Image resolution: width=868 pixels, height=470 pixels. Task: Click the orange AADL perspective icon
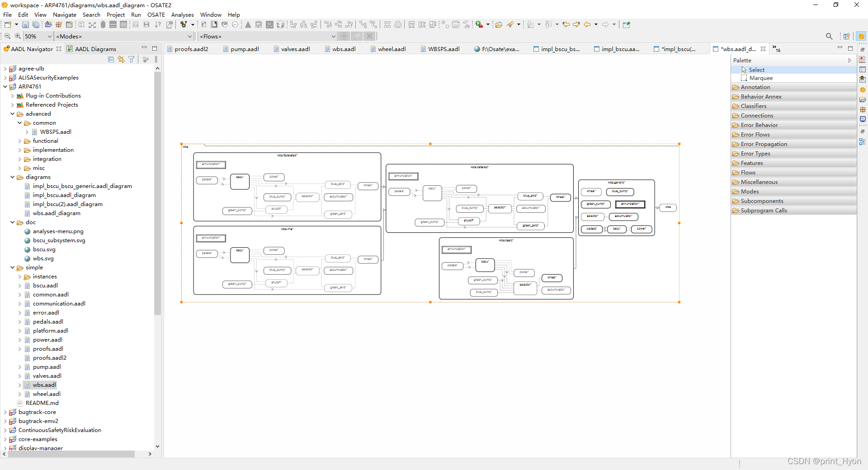(861, 36)
